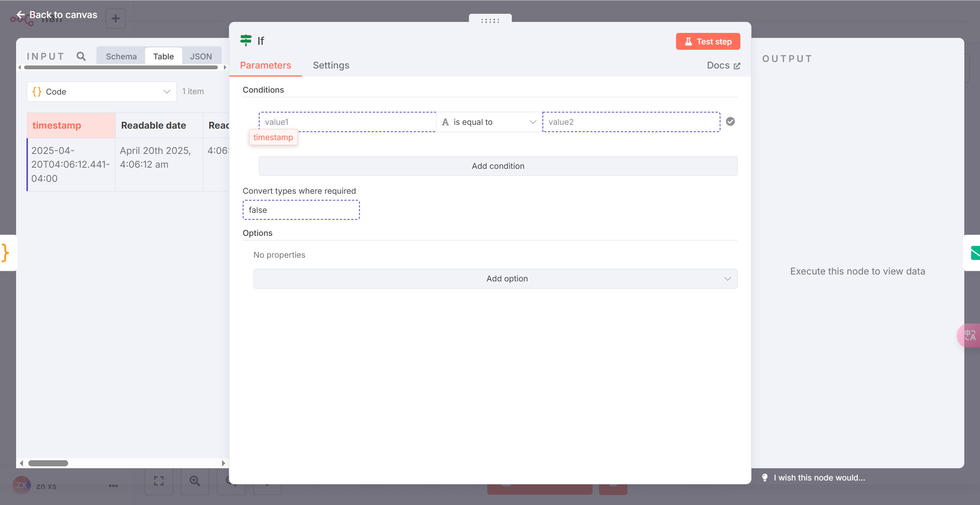Viewport: 980px width, 505px height.
Task: Open the 'is equal to' operator dropdown
Action: 489,122
